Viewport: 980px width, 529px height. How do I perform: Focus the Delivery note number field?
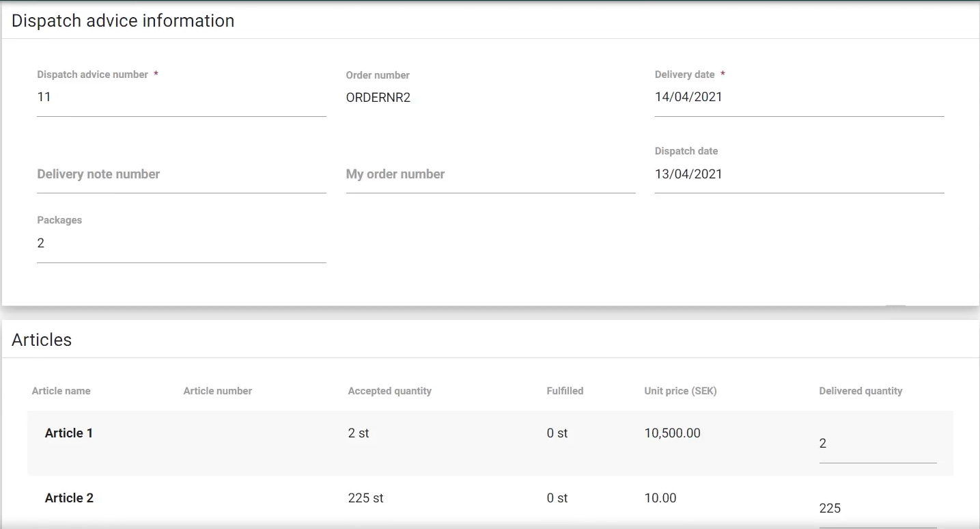[181, 174]
